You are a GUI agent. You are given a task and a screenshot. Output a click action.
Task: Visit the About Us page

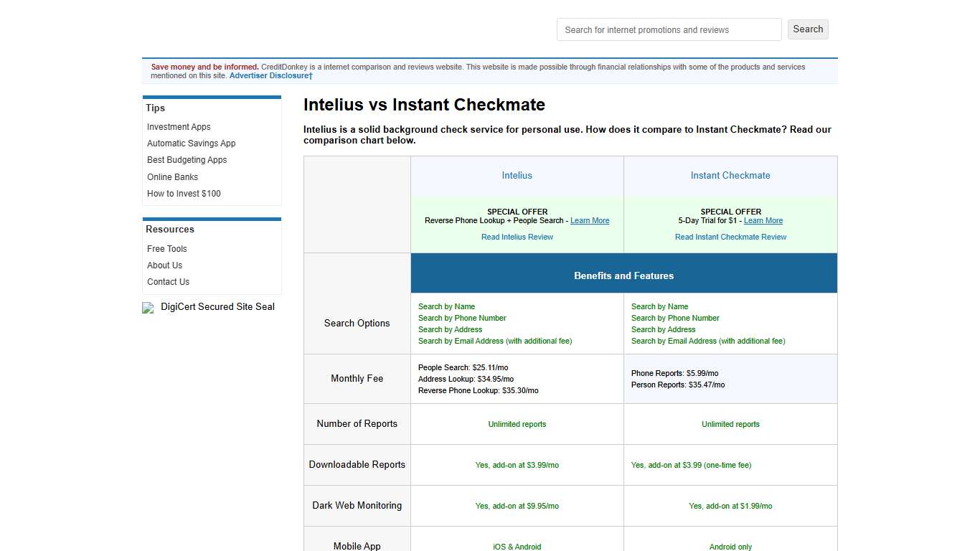164,265
